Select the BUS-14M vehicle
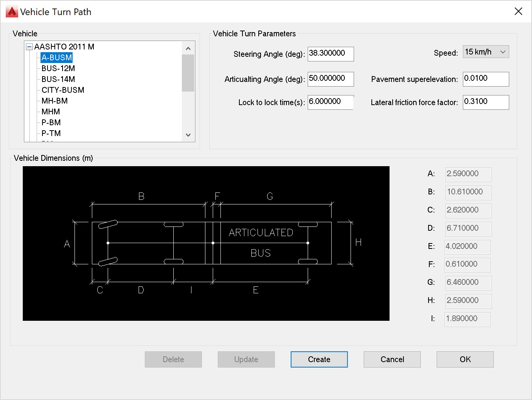The height and width of the screenshot is (400, 532). [58, 79]
